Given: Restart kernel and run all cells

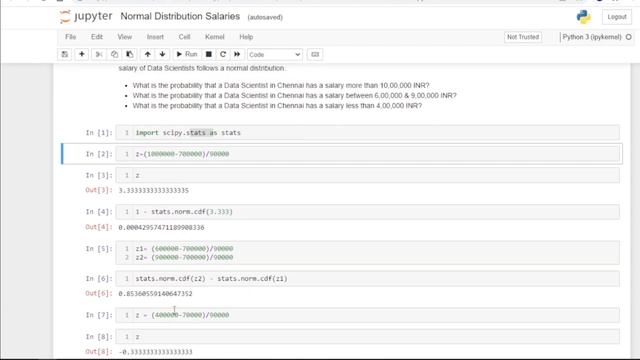Looking at the screenshot, I should point(237,54).
